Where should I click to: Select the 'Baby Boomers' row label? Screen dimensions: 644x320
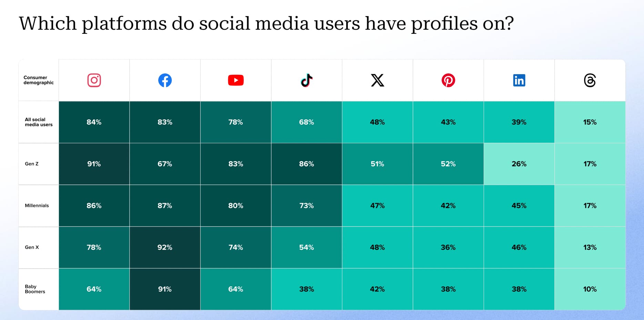click(x=35, y=289)
